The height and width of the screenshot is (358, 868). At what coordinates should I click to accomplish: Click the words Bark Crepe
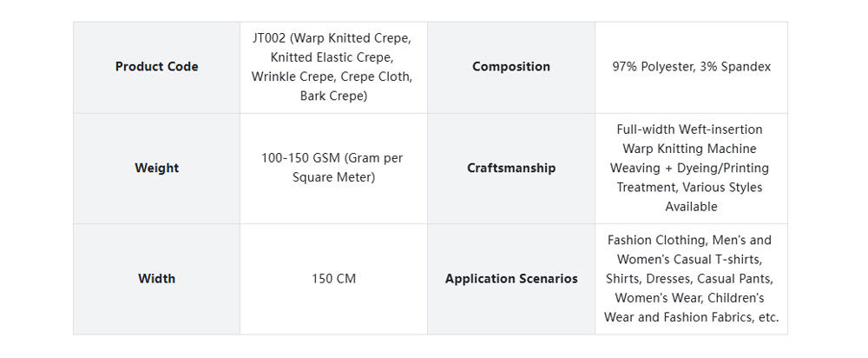[333, 96]
